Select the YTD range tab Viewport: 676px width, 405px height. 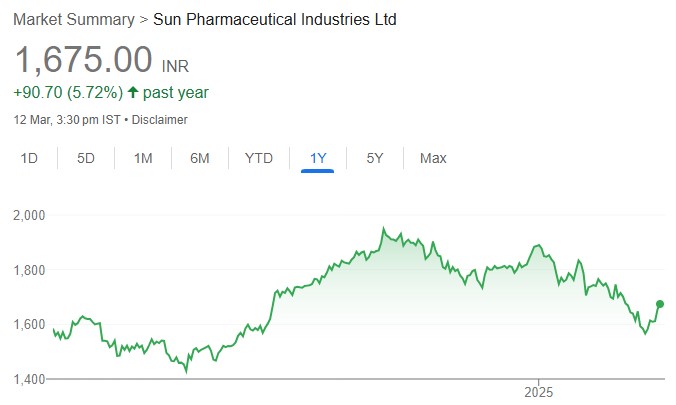(x=259, y=158)
